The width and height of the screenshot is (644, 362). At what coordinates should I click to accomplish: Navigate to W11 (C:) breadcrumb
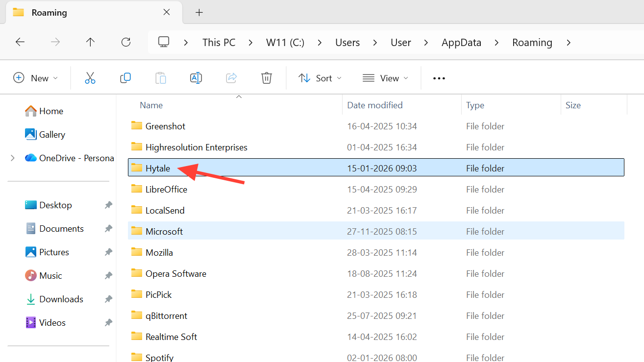[x=285, y=43]
